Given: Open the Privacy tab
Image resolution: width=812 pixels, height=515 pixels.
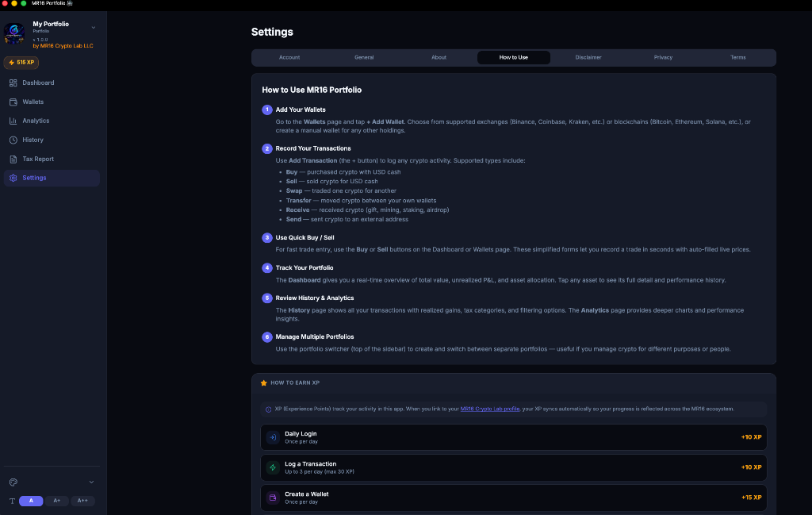Looking at the screenshot, I should [x=664, y=57].
